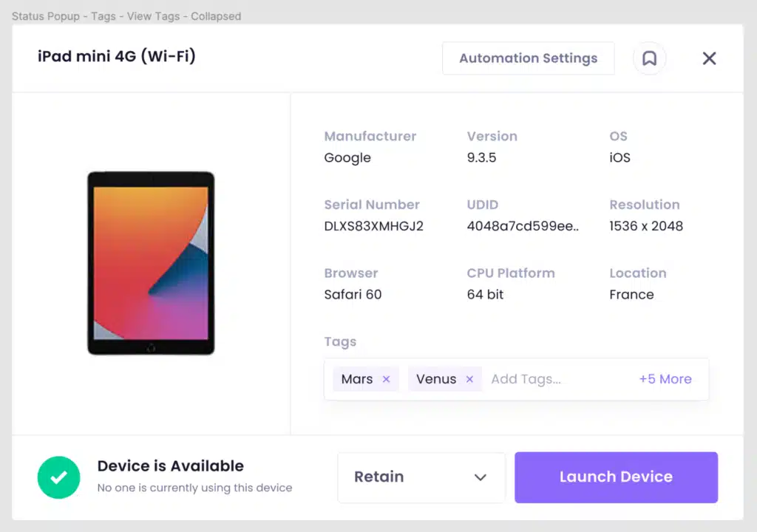Close the device status popup
This screenshot has width=757, height=532.
tap(709, 58)
